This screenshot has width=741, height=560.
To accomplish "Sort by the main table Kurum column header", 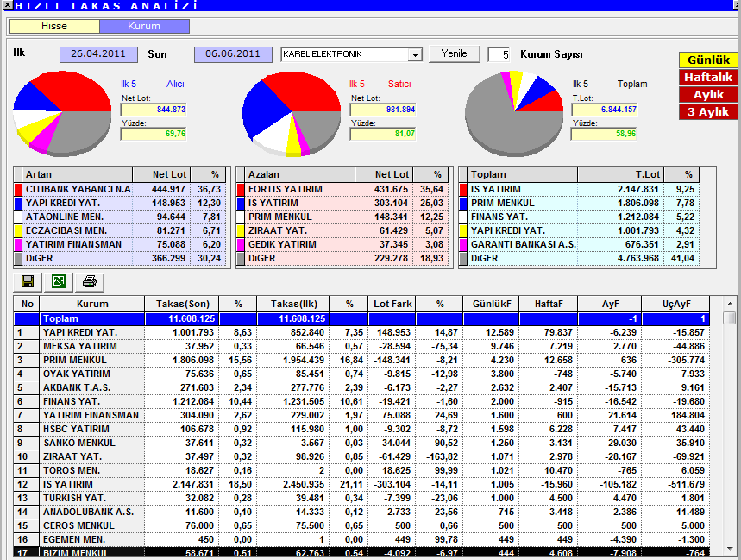I will 92,304.
